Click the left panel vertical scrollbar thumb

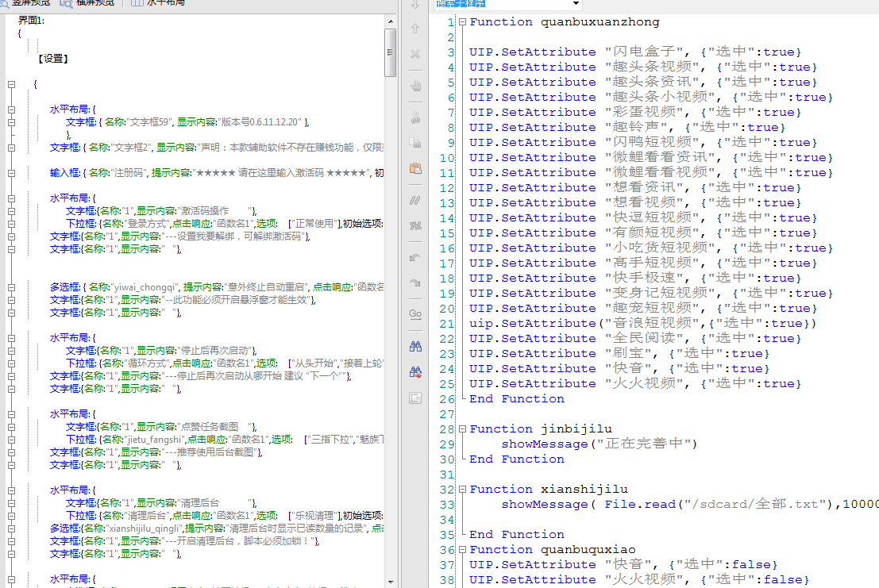click(x=390, y=52)
